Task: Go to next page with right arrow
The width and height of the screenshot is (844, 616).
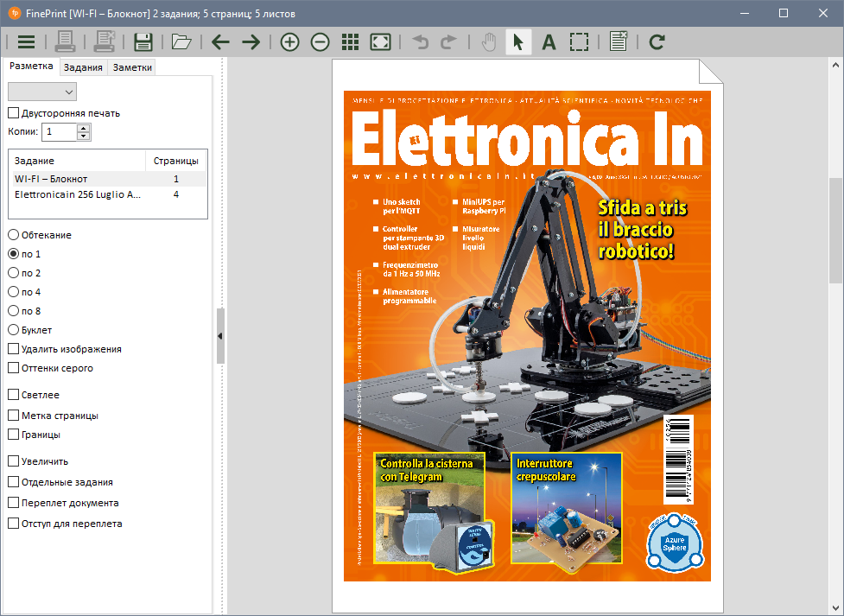Action: coord(251,42)
